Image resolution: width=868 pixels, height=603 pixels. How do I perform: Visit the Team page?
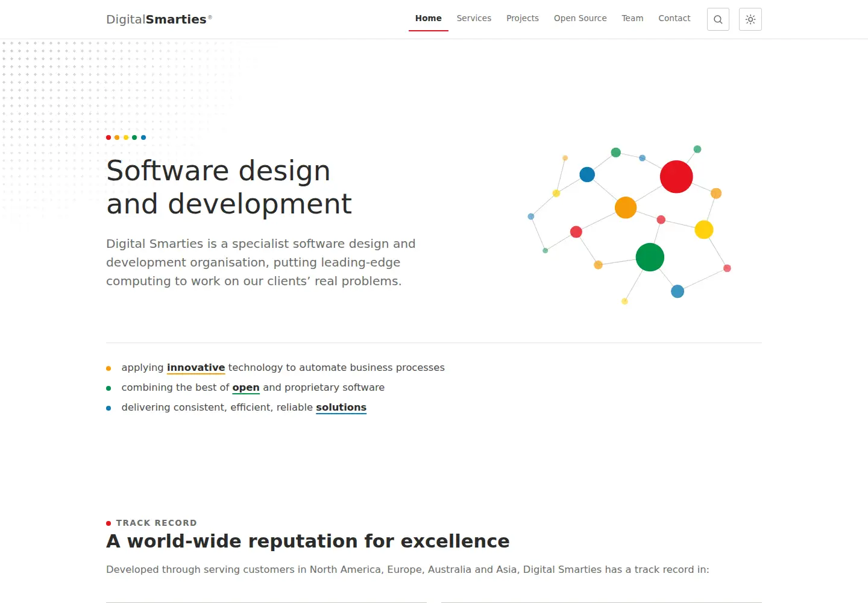632,19
